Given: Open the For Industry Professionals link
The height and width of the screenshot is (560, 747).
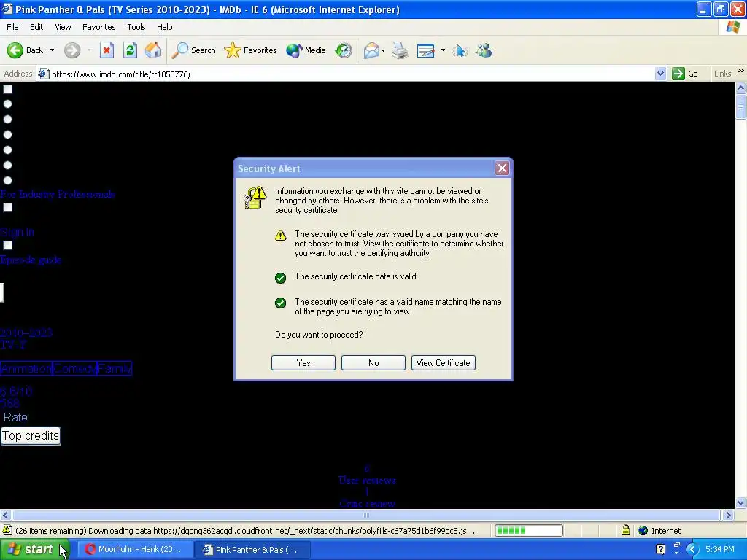Looking at the screenshot, I should coord(58,194).
